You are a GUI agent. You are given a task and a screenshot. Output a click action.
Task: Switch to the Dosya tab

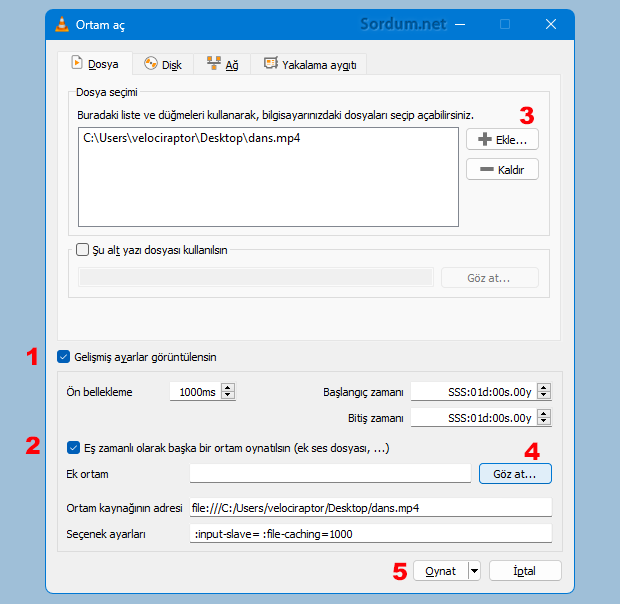click(95, 64)
